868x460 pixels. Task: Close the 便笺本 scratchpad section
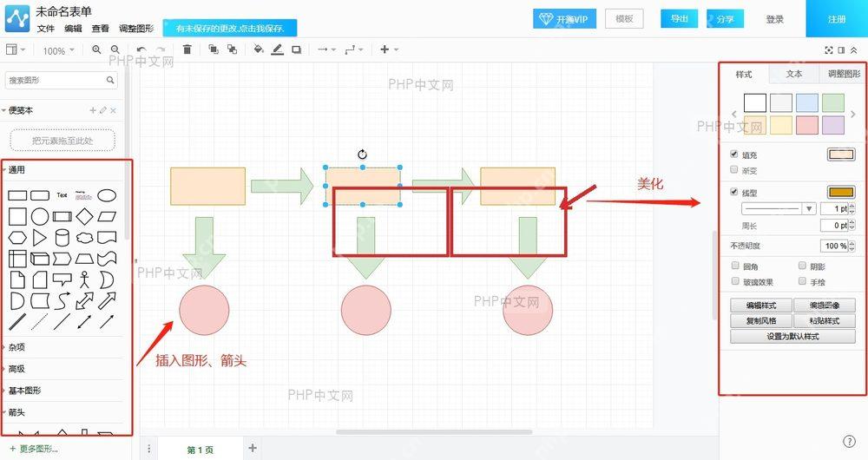[113, 111]
